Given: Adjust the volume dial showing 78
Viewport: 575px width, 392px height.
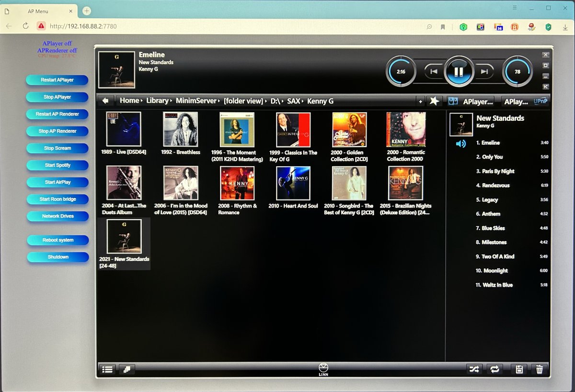Looking at the screenshot, I should point(517,71).
